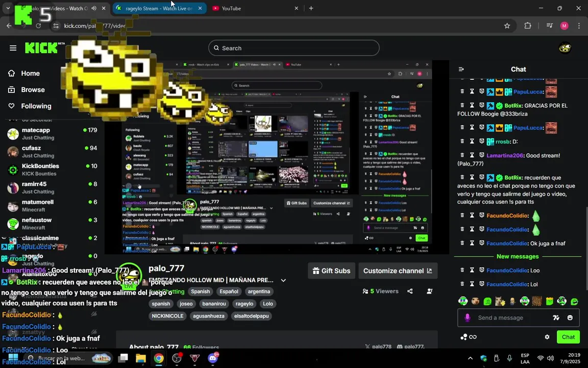Open cufasz channel in the sidebar

(x=53, y=151)
